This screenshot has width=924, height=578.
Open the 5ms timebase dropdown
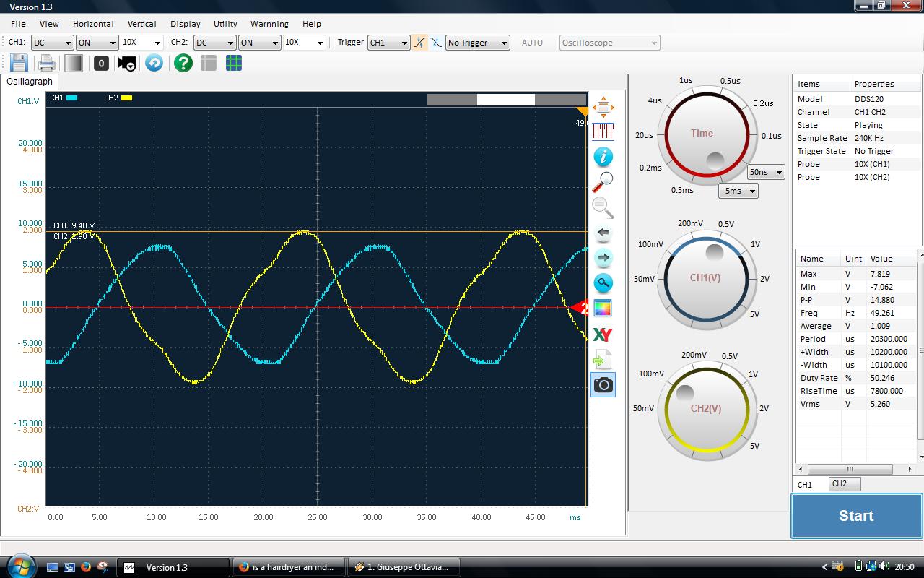tap(738, 191)
